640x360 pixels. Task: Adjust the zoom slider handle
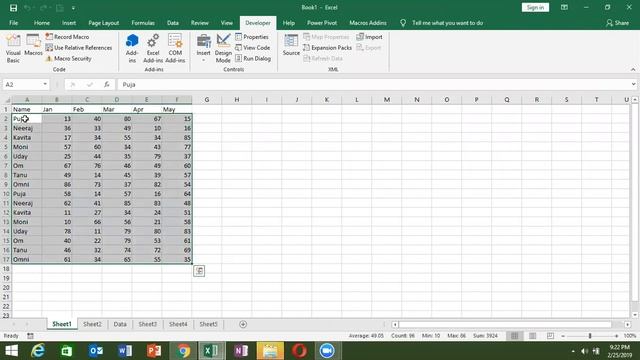tap(590, 336)
